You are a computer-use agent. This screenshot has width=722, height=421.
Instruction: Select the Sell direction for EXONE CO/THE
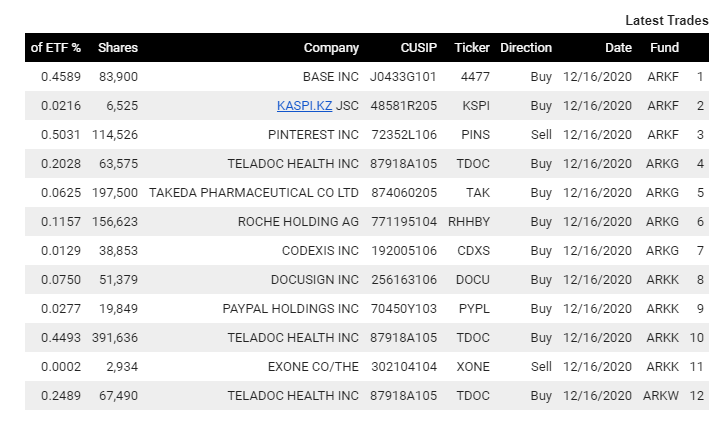tap(541, 367)
